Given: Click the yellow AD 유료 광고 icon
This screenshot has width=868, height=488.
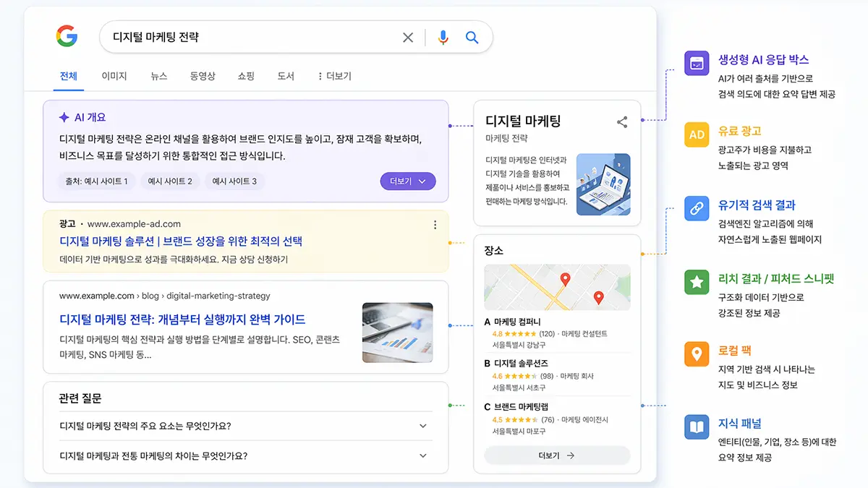Looking at the screenshot, I should coord(696,134).
